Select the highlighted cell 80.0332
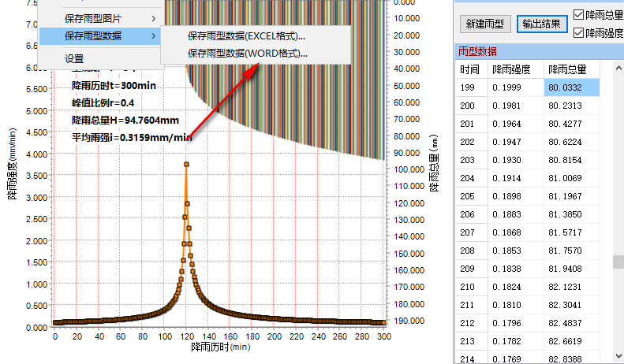The image size is (624, 364). (571, 87)
